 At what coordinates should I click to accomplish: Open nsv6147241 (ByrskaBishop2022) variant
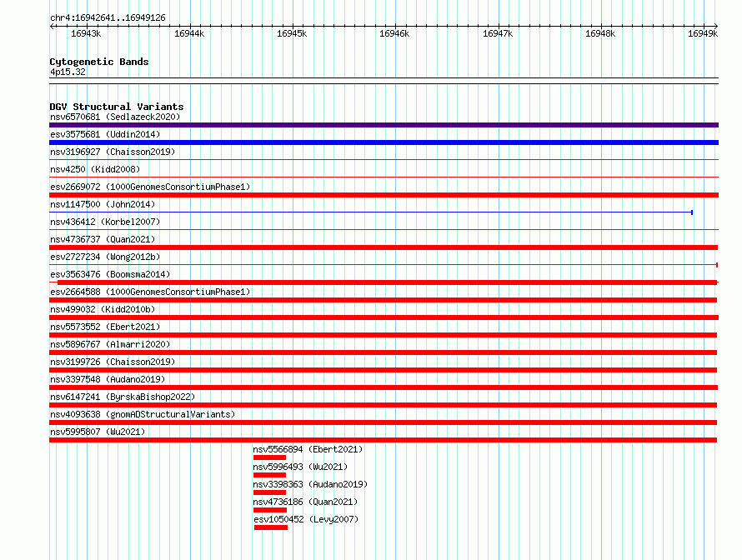[x=123, y=397]
